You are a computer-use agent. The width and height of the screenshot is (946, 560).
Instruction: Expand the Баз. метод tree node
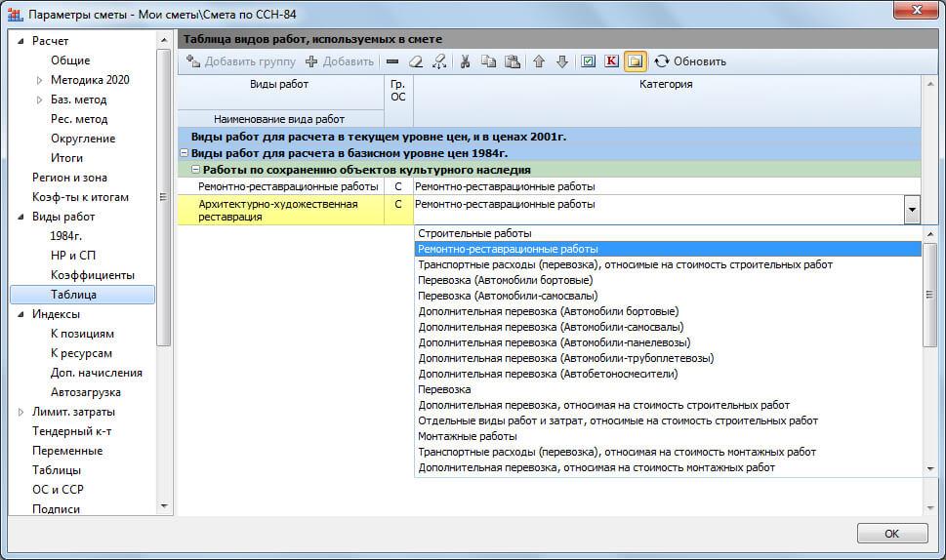click(x=39, y=100)
